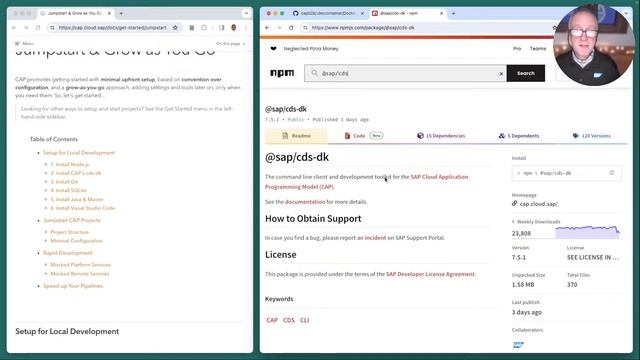640x360 pixels.
Task: Click back arrow in npm browser window
Action: (267, 28)
